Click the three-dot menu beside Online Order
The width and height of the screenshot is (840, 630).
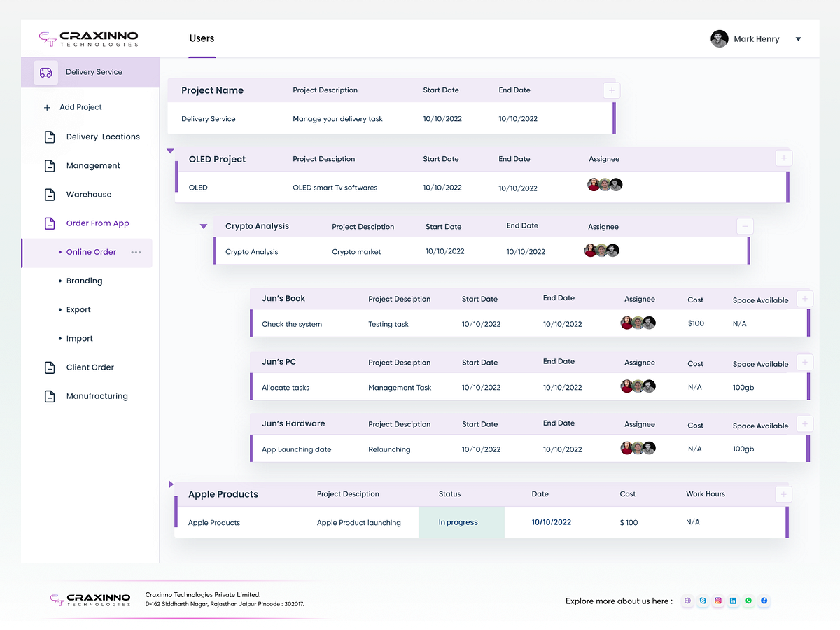[x=136, y=252]
